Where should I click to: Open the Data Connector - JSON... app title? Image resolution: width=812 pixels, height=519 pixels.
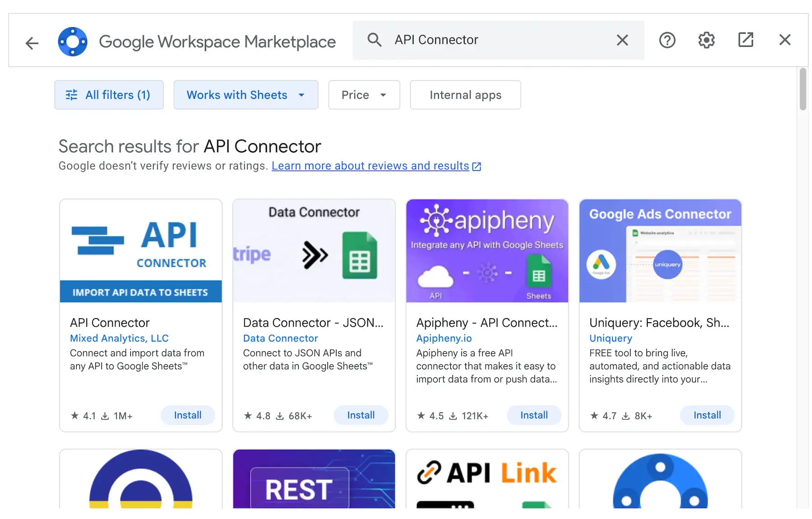(x=313, y=323)
